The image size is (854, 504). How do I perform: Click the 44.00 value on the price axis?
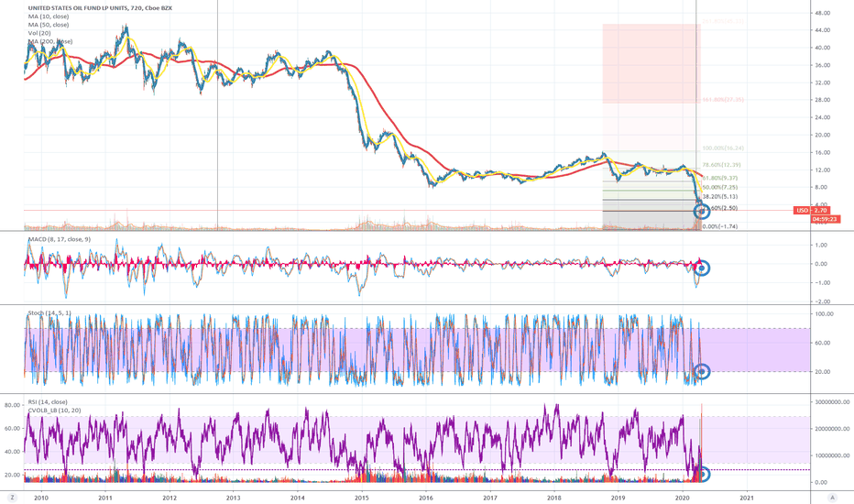coord(823,30)
